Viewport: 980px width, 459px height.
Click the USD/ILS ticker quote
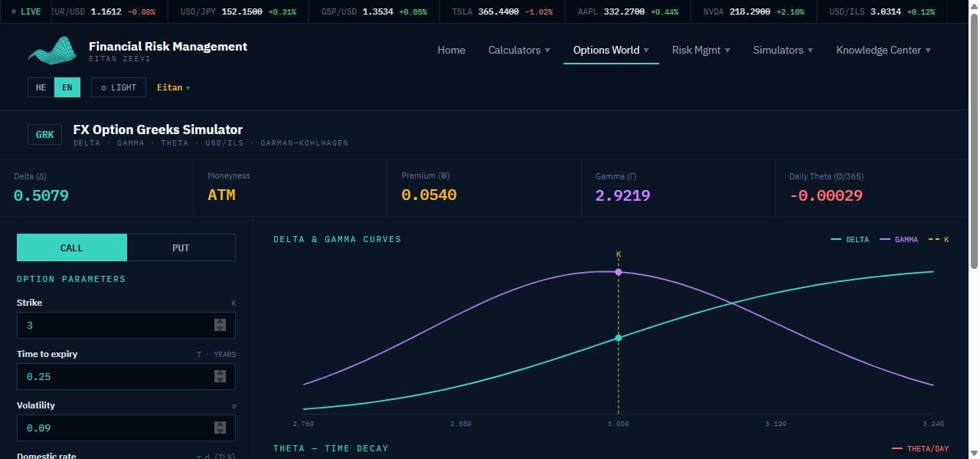click(x=882, y=12)
